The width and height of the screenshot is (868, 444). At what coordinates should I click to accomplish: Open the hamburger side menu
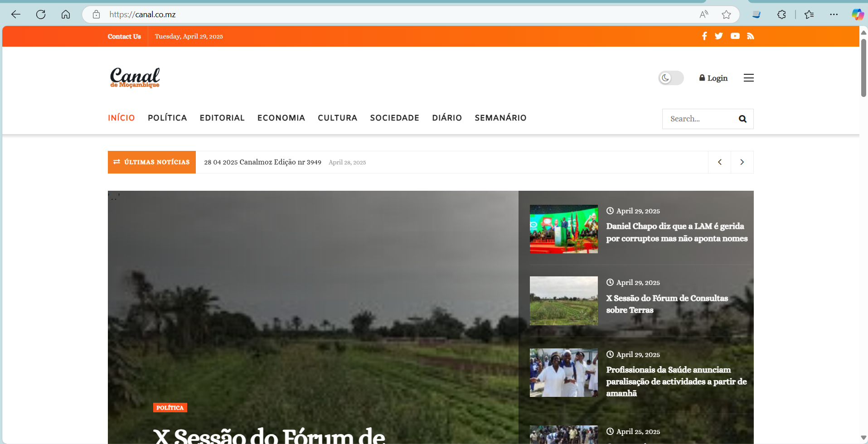coord(749,78)
